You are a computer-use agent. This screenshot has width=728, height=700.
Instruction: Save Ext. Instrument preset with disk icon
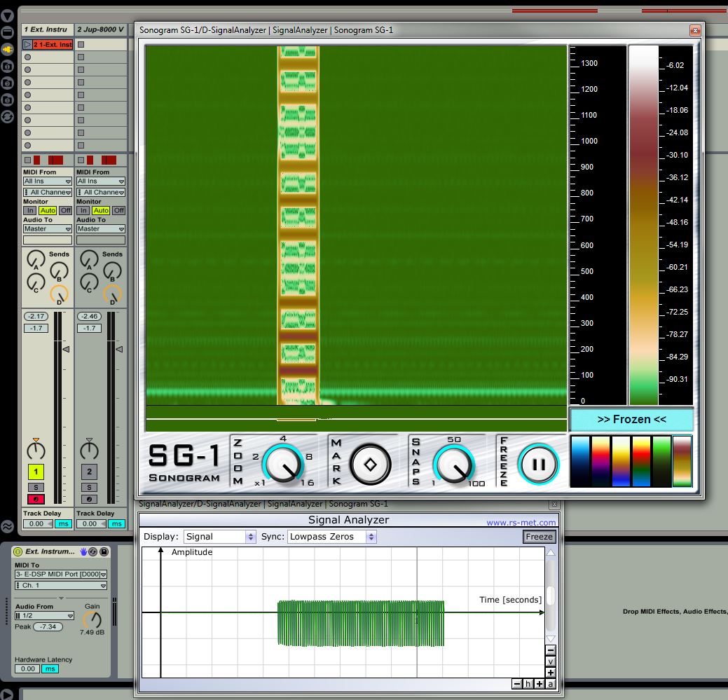pos(104,551)
